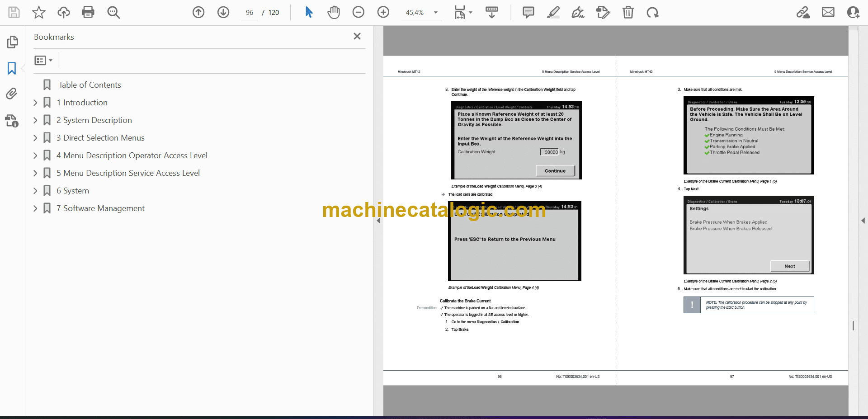Expand 5 Menu Description Service Access Level
This screenshot has height=419, width=868.
coord(35,173)
